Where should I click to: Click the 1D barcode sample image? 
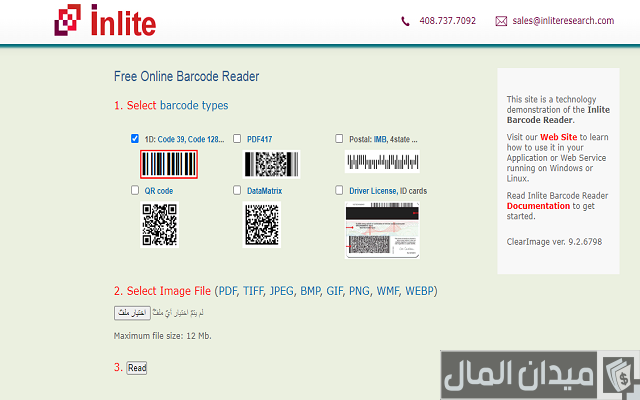(x=169, y=164)
